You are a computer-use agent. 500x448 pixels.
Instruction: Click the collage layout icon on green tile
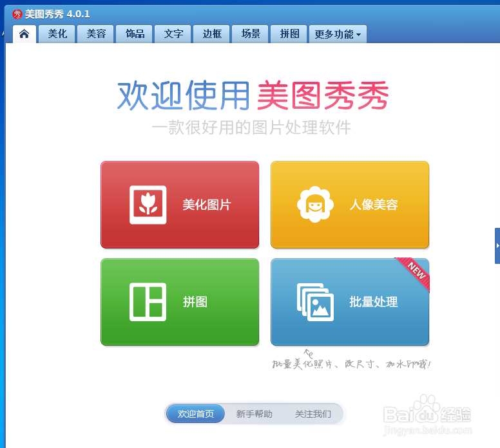click(x=148, y=302)
